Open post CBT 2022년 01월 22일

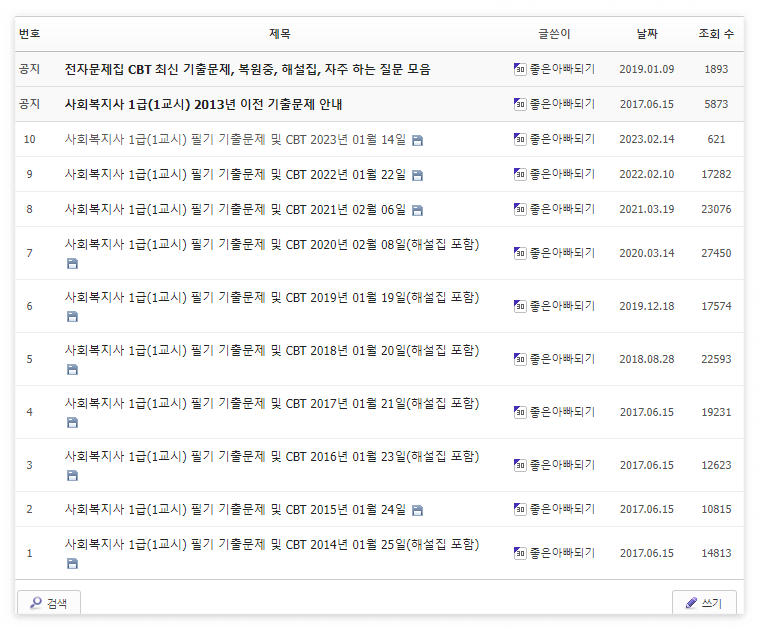[x=235, y=174]
